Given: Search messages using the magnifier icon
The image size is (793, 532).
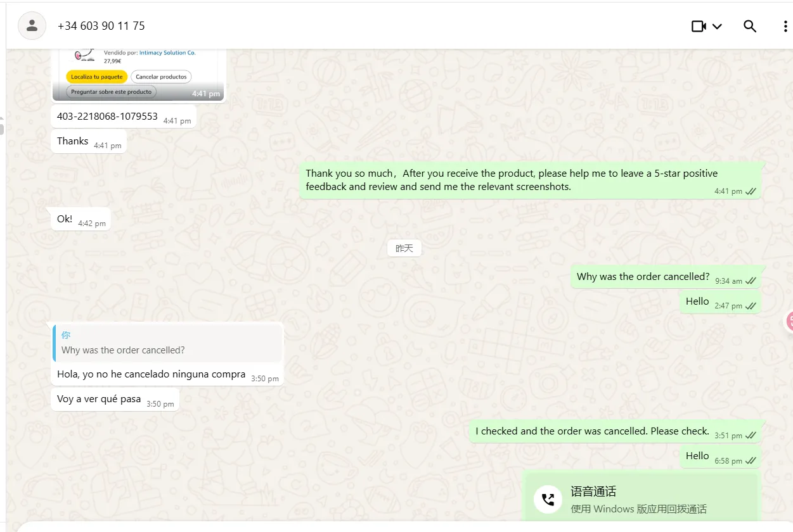Looking at the screenshot, I should pyautogui.click(x=750, y=26).
